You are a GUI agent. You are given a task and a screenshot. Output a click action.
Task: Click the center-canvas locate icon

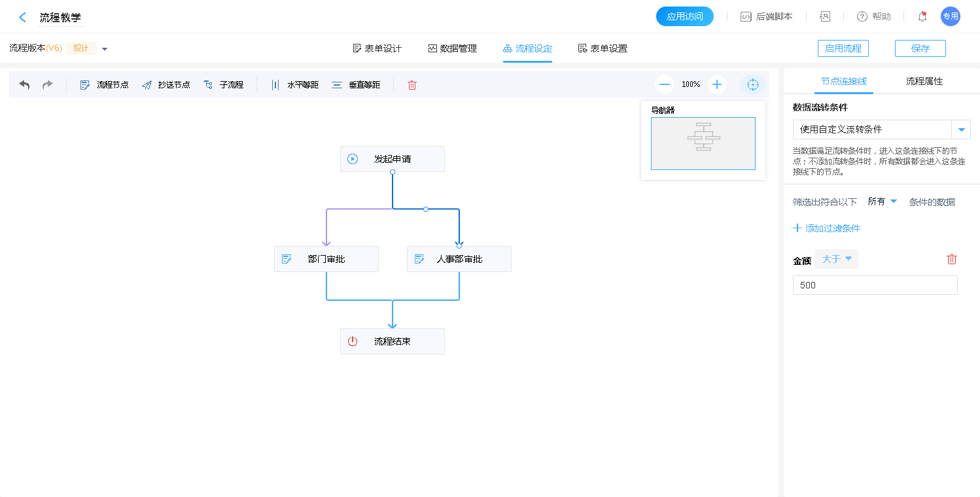752,84
